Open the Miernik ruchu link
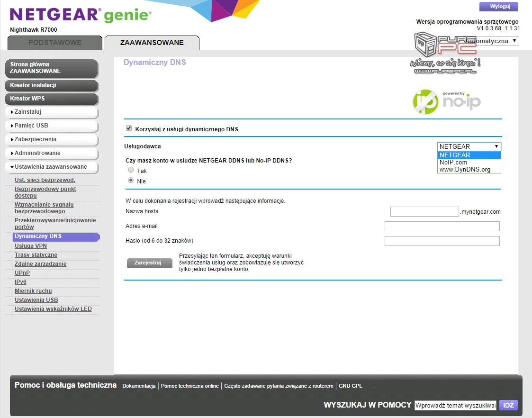Image resolution: width=532 pixels, height=418 pixels. [33, 291]
